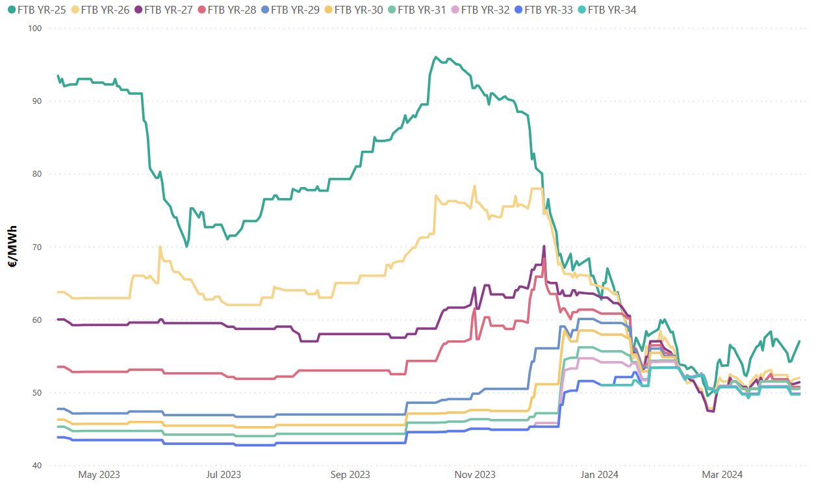Click the blue FTB YR-33 legend dot
This screenshot has height=504, width=816.
[x=518, y=10]
